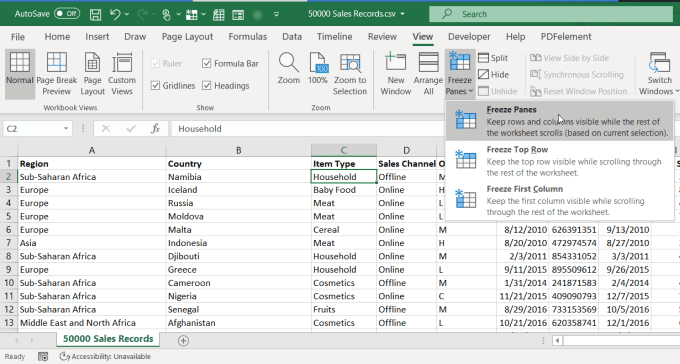The image size is (680, 364).
Task: Open Page Break Preview view
Action: click(x=56, y=73)
